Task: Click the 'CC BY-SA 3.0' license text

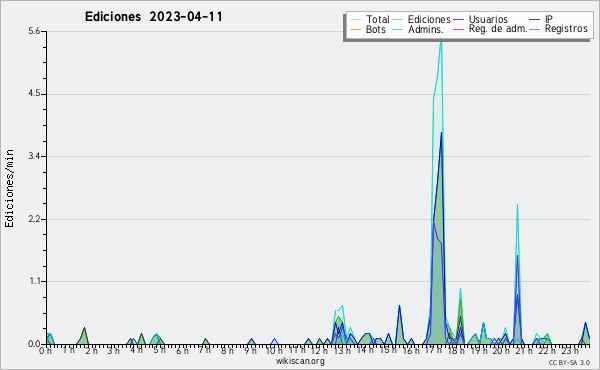Action: 569,363
